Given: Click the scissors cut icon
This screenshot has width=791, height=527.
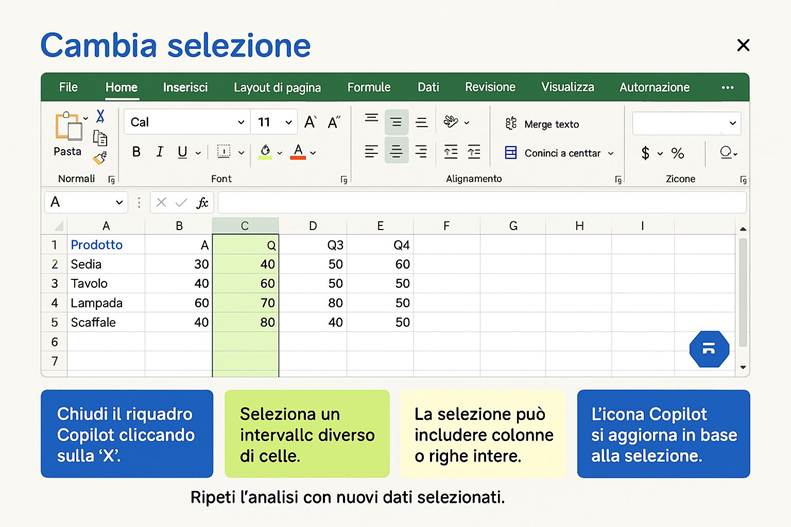Looking at the screenshot, I should 100,116.
